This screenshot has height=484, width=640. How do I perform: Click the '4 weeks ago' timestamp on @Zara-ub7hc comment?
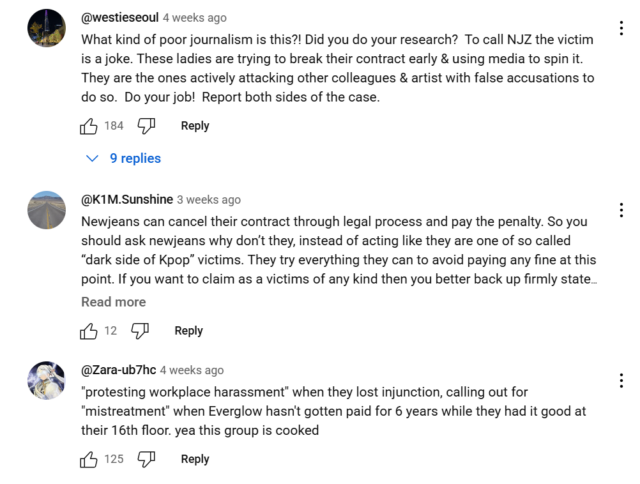tap(192, 369)
